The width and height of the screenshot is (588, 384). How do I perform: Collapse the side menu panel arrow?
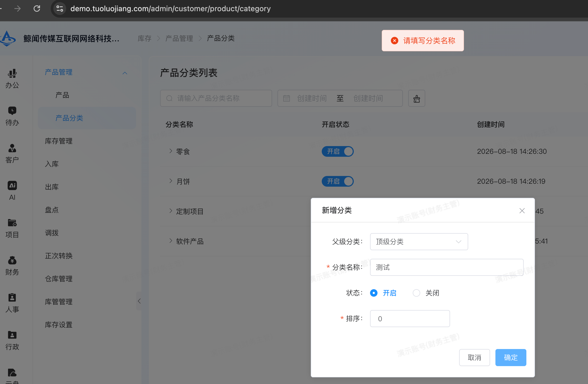(x=139, y=301)
